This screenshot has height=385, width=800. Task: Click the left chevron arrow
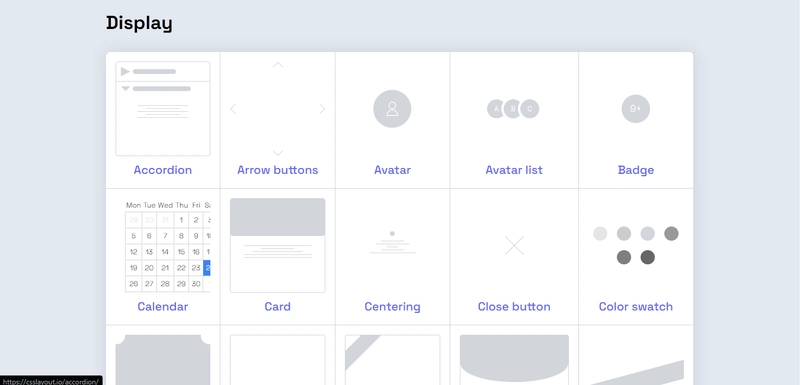[233, 109]
